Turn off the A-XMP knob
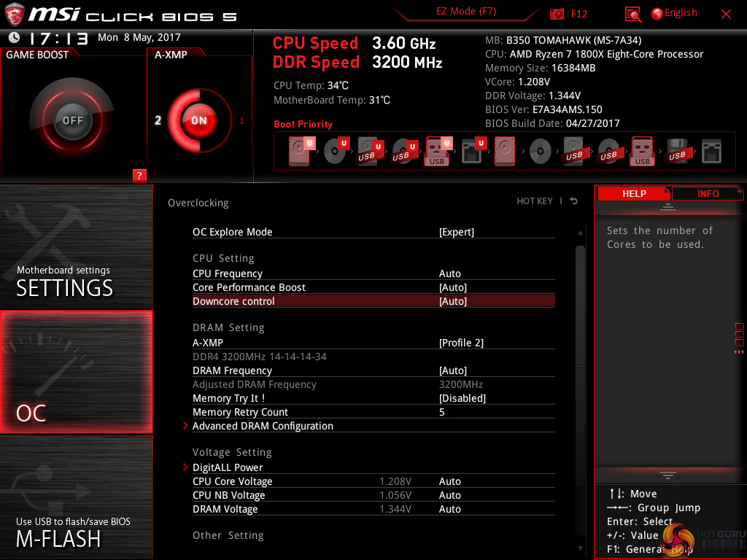Screen dimensions: 747x560 pos(199,120)
